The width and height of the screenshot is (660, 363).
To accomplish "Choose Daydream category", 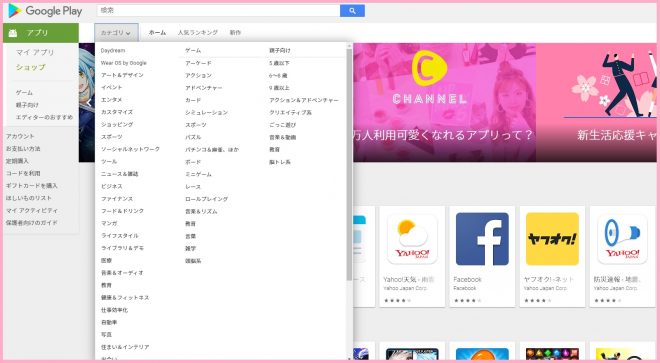I will coord(113,51).
